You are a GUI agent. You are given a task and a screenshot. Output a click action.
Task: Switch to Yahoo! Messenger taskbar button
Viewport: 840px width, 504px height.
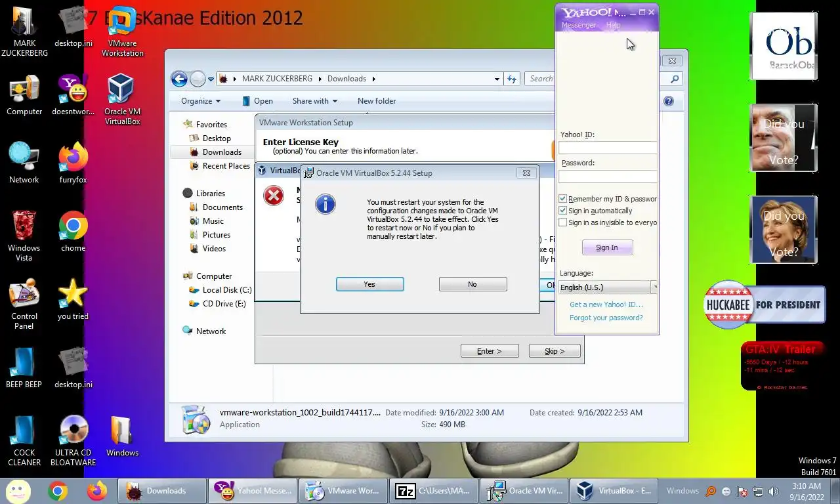coord(253,491)
